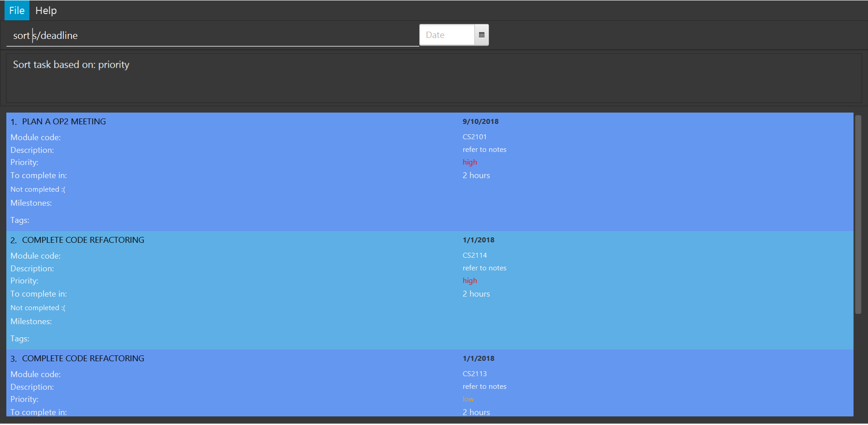Click the orange 'low' priority of task 3
This screenshot has height=425, width=868.
point(468,399)
